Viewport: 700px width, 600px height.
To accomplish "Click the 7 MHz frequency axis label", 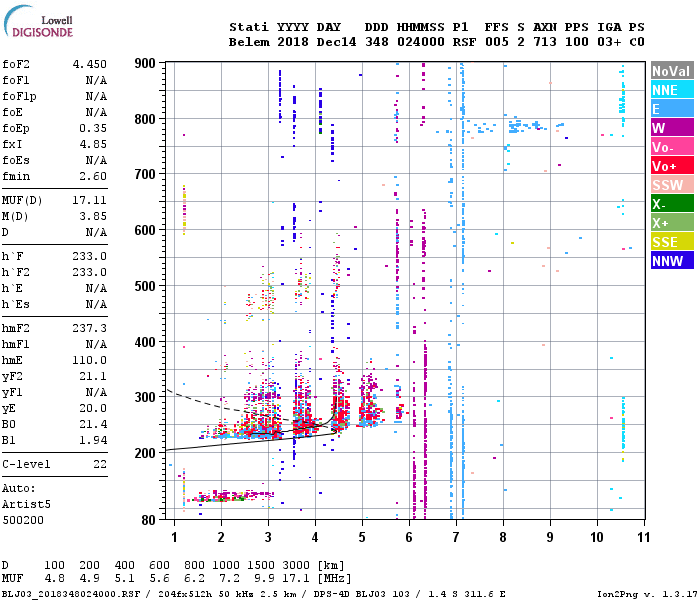I will [456, 537].
